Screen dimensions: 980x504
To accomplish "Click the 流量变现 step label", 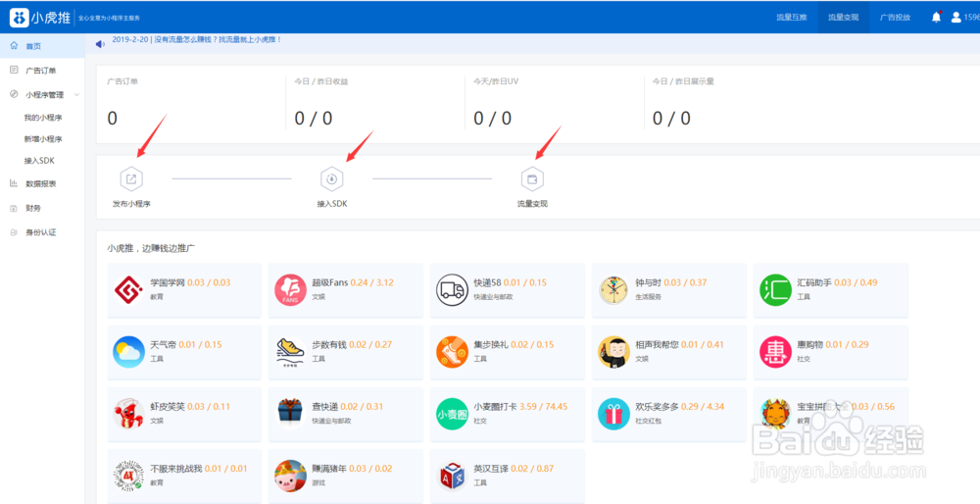I will 532,204.
